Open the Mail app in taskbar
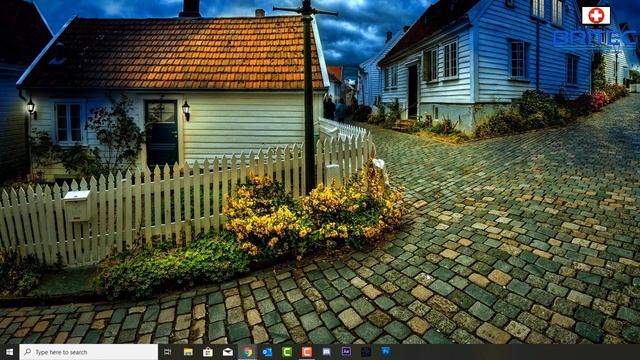The height and width of the screenshot is (360, 640). pyautogui.click(x=227, y=352)
